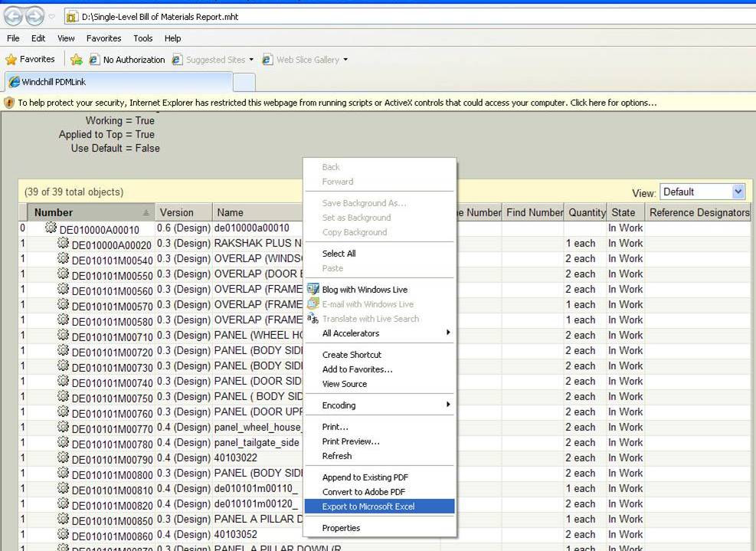The image size is (756, 551).
Task: Open the Tools menu
Action: pyautogui.click(x=142, y=38)
